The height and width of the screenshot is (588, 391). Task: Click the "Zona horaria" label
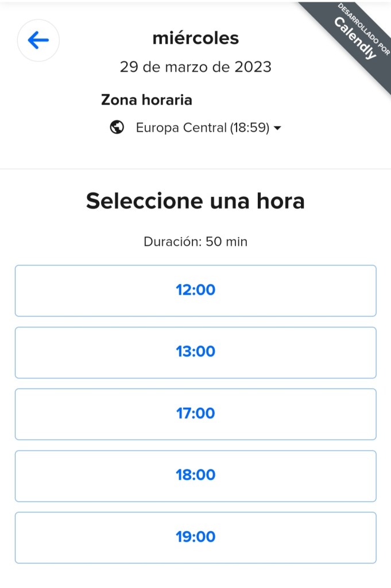(x=146, y=100)
